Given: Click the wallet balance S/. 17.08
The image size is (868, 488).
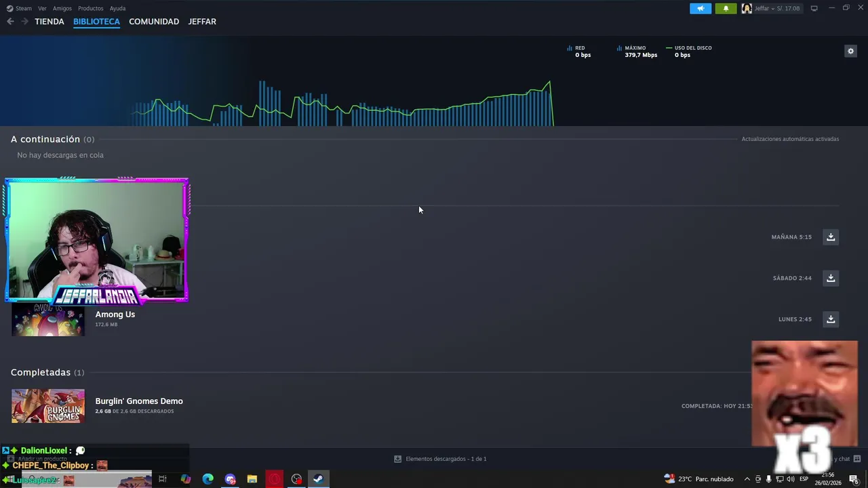Looking at the screenshot, I should click(788, 8).
